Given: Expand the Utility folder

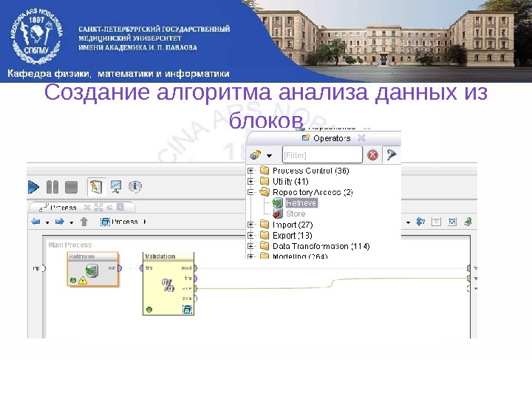Looking at the screenshot, I should pos(250,181).
